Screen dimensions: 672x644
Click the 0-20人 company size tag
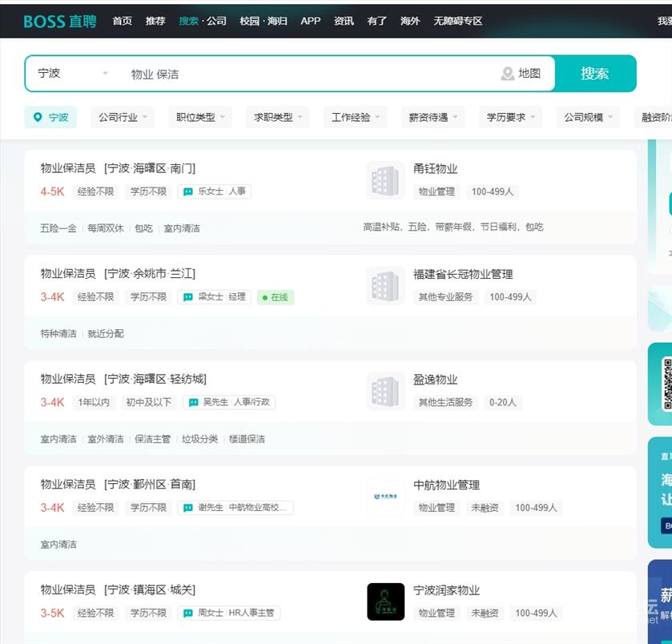[x=503, y=402]
